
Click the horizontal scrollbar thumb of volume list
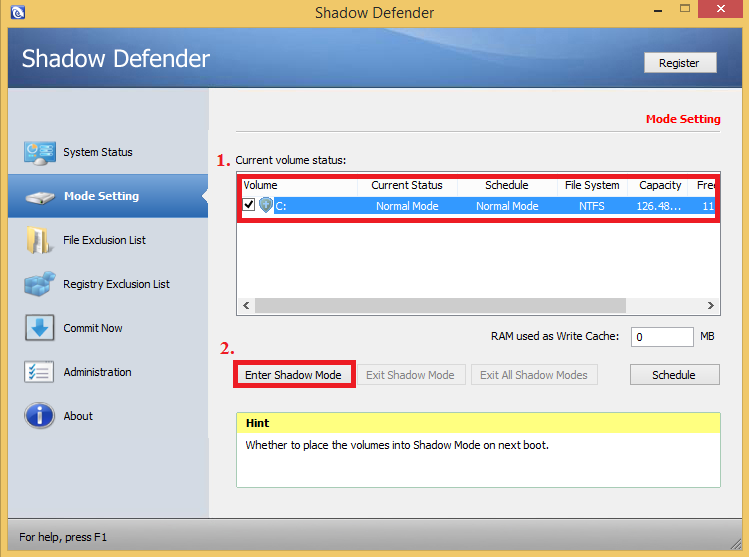tap(440, 306)
